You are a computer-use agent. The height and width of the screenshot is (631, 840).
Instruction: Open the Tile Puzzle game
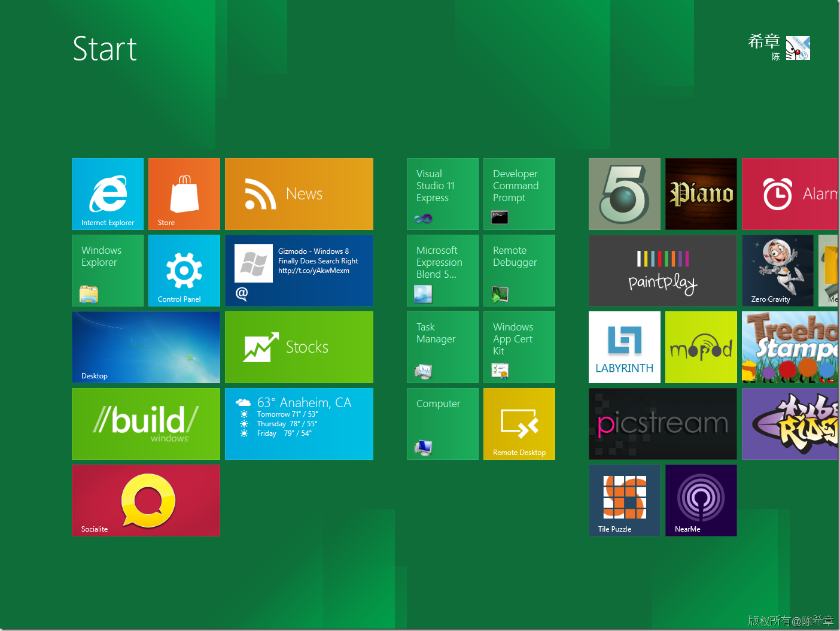click(x=625, y=500)
